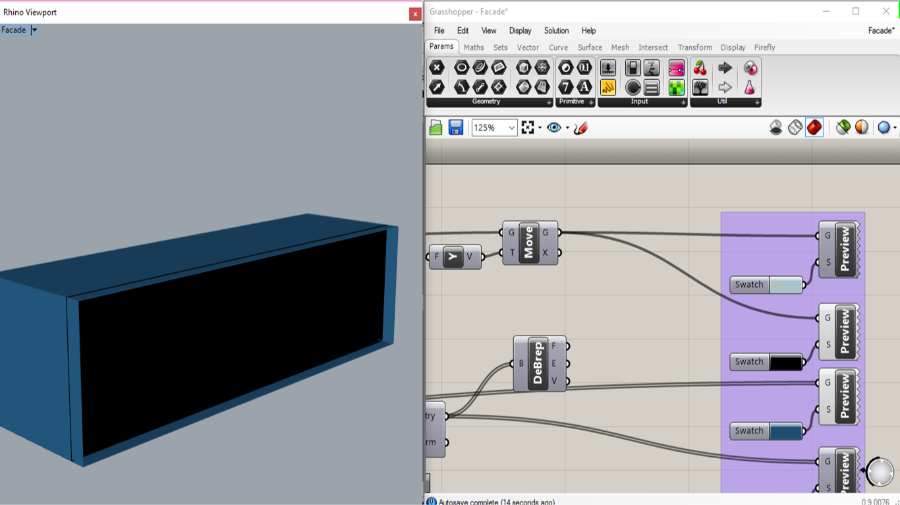The image size is (900, 505).
Task: Click the Facade* document name at top right
Action: 881,30
